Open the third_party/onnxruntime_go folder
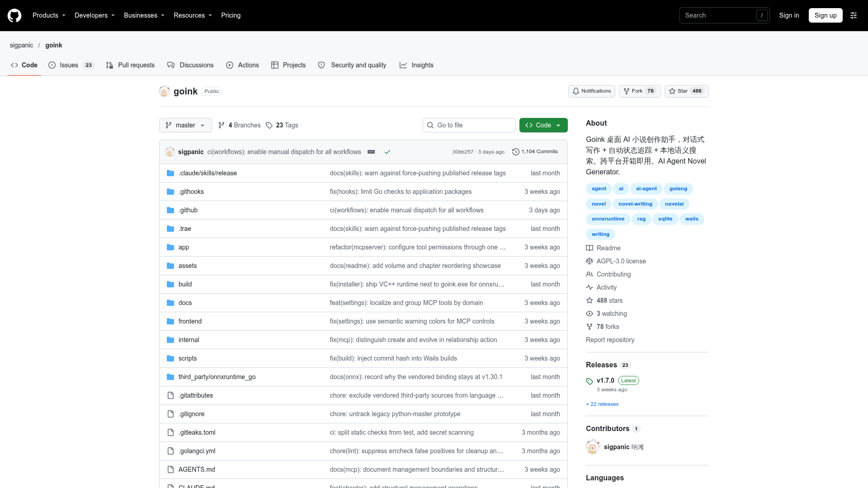The image size is (868, 488). pyautogui.click(x=217, y=377)
